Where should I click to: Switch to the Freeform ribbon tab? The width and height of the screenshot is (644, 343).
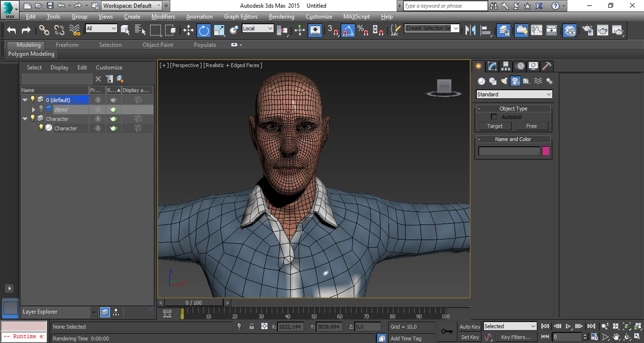pyautogui.click(x=67, y=45)
